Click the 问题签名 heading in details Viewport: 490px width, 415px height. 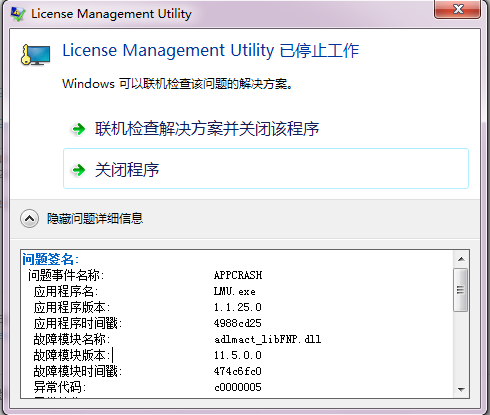(x=50, y=259)
